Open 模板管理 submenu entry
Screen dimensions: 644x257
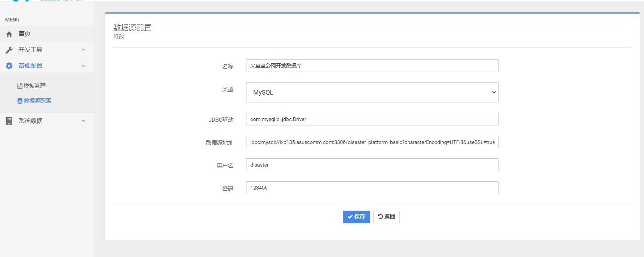click(x=32, y=86)
